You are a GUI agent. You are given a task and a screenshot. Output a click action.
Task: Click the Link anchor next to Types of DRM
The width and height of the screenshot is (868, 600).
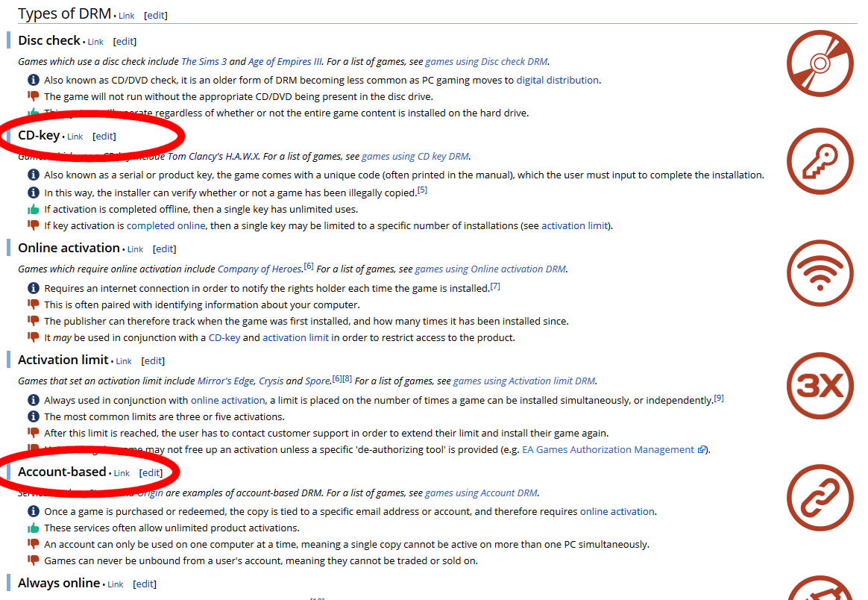[126, 16]
